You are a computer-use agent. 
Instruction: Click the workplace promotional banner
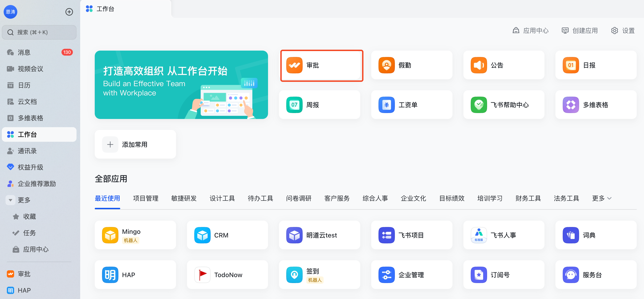tap(181, 85)
